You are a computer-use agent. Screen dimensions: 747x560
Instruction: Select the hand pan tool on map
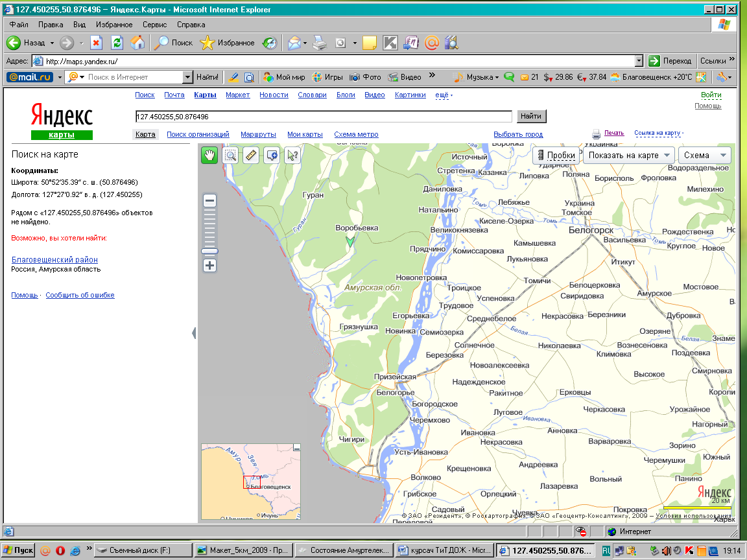[x=209, y=156]
